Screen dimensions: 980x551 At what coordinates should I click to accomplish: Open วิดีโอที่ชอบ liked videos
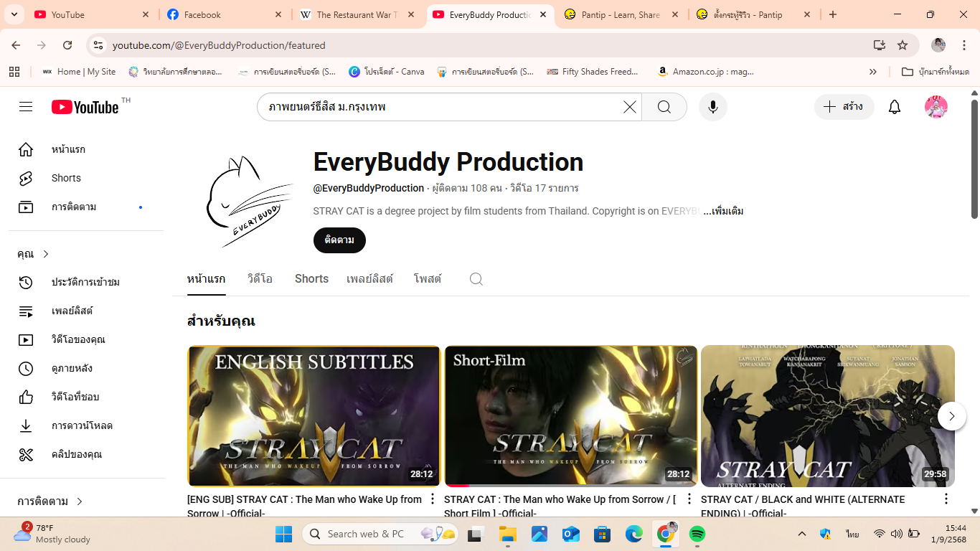pos(86,397)
